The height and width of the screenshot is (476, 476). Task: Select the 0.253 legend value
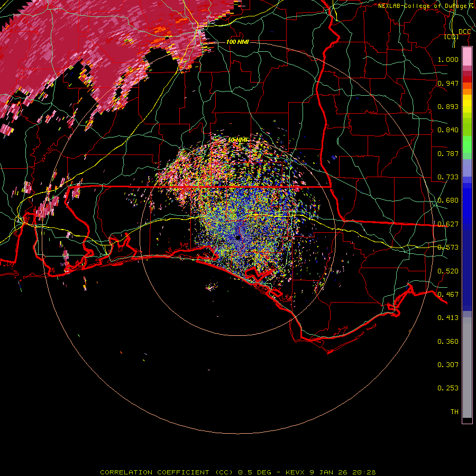click(448, 388)
